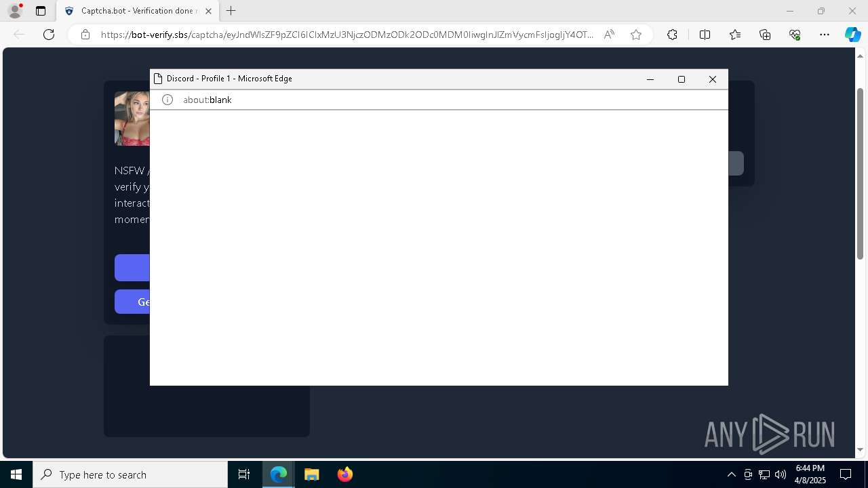The image size is (868, 488).
Task: Open the Windows Start menu
Action: click(16, 474)
